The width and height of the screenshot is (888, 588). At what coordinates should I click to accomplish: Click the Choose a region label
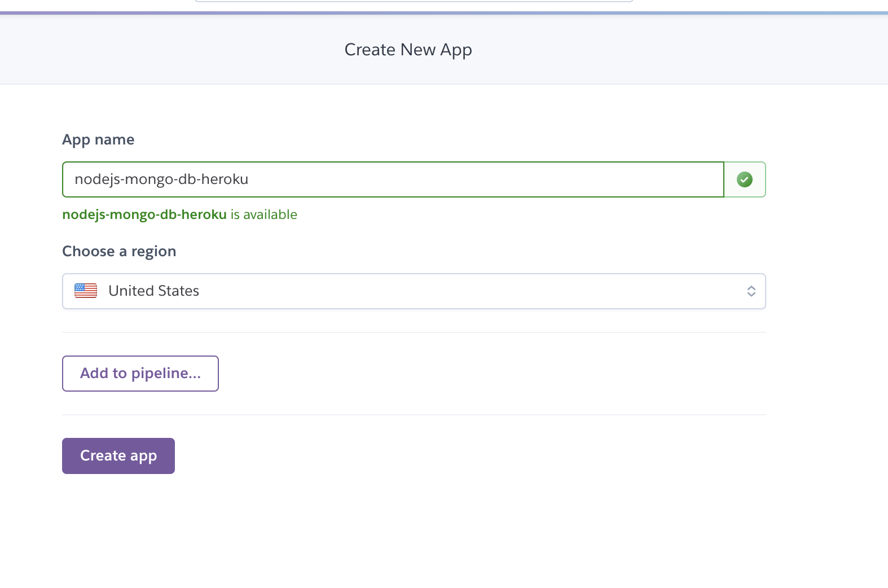click(x=119, y=251)
